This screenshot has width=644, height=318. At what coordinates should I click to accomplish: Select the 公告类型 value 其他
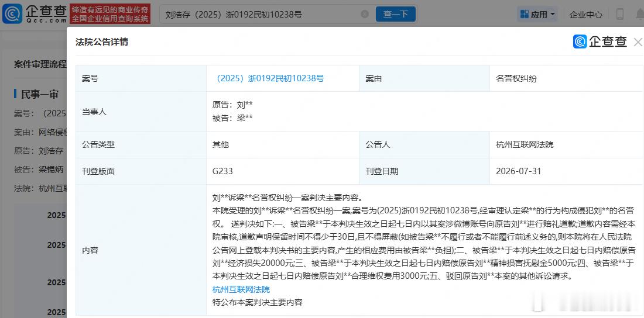221,144
